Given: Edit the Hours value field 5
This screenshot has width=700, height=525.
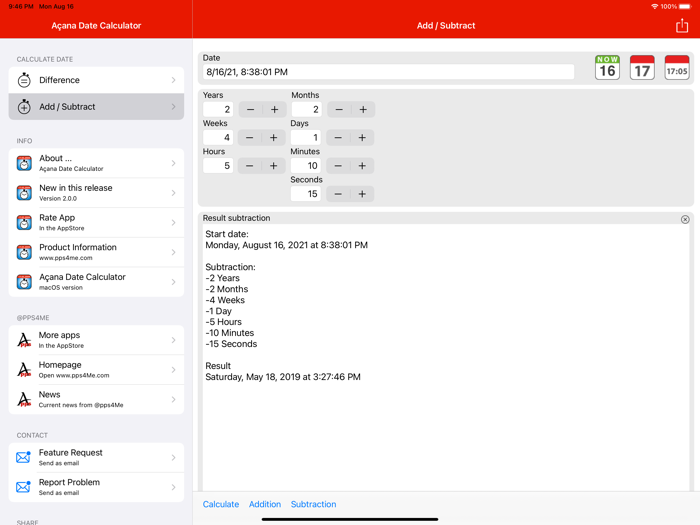Looking at the screenshot, I should click(x=218, y=166).
